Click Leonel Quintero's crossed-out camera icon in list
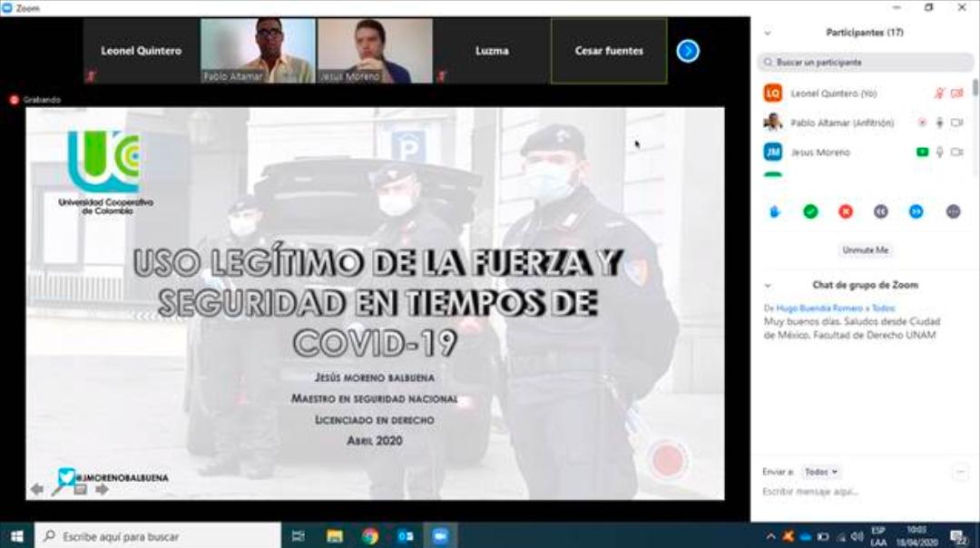980x548 pixels. pyautogui.click(x=957, y=93)
